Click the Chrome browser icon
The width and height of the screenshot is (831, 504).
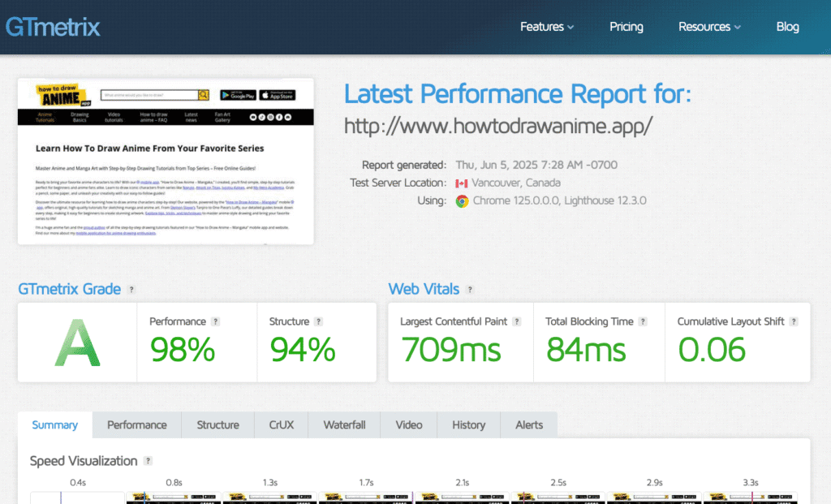pos(462,201)
